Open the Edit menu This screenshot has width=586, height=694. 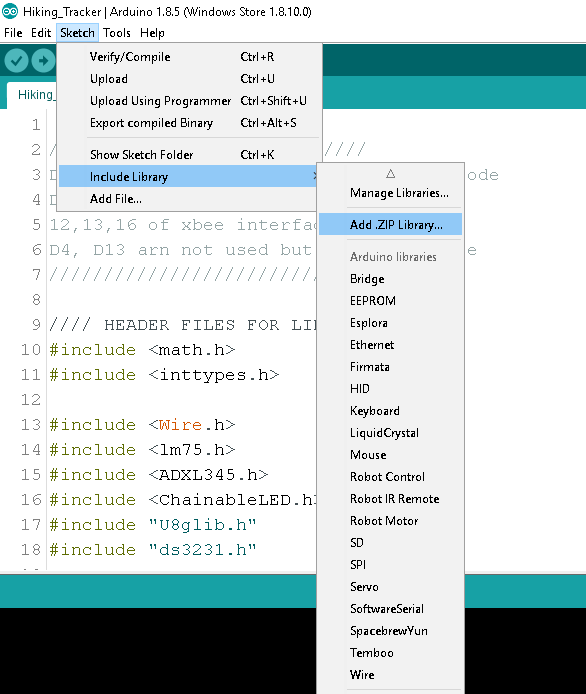pos(41,33)
